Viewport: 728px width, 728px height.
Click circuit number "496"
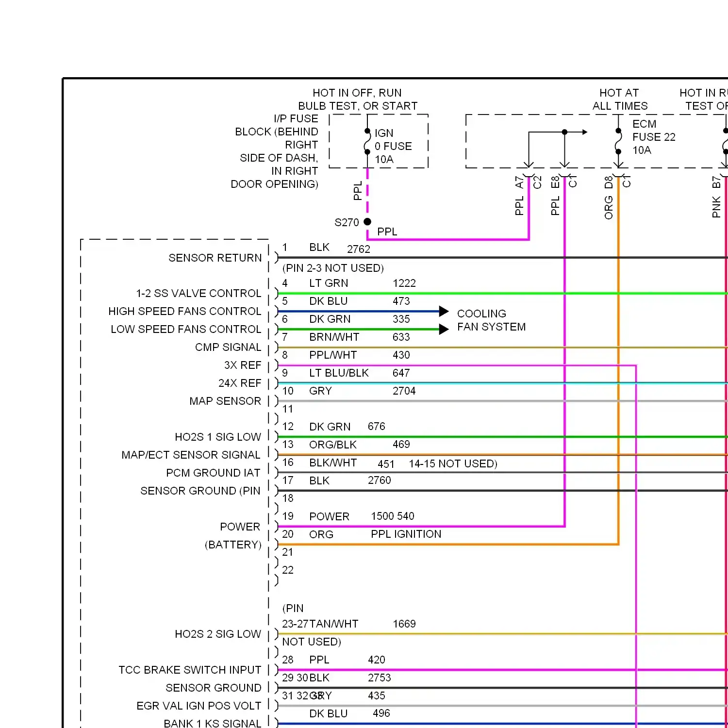(381, 713)
